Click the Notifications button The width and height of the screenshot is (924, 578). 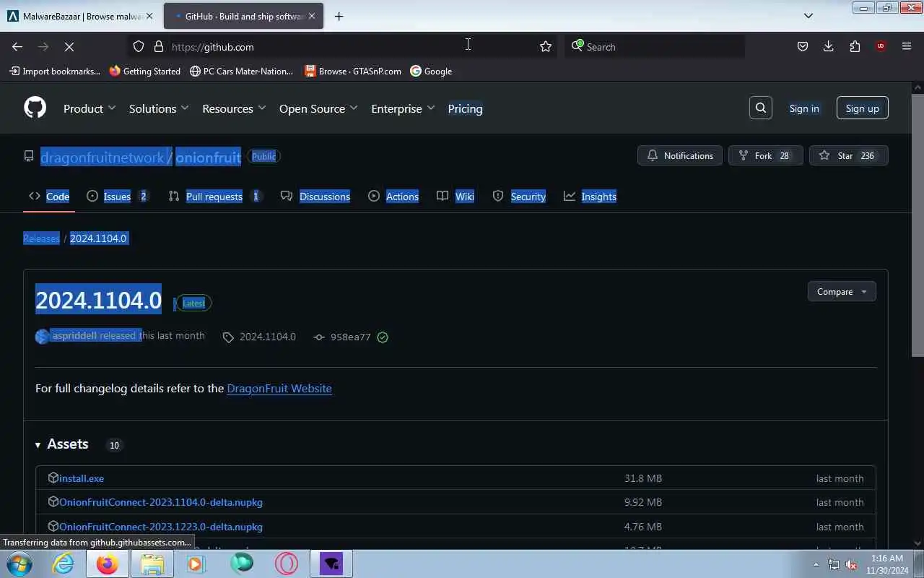click(x=680, y=155)
